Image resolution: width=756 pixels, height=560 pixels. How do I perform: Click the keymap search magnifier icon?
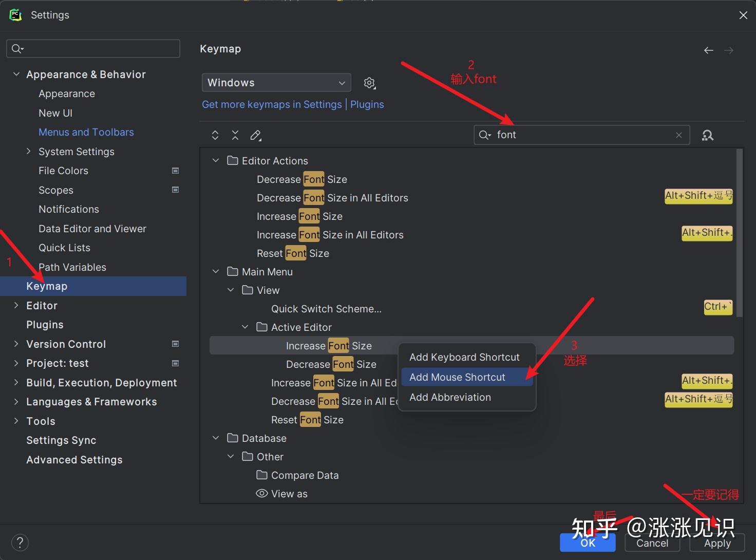pos(484,135)
